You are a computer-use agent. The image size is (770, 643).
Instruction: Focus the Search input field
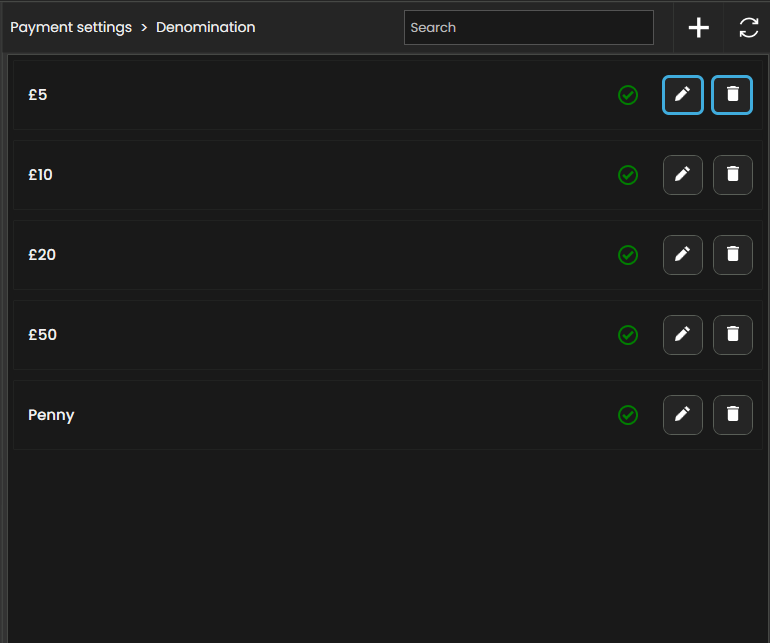(x=528, y=28)
